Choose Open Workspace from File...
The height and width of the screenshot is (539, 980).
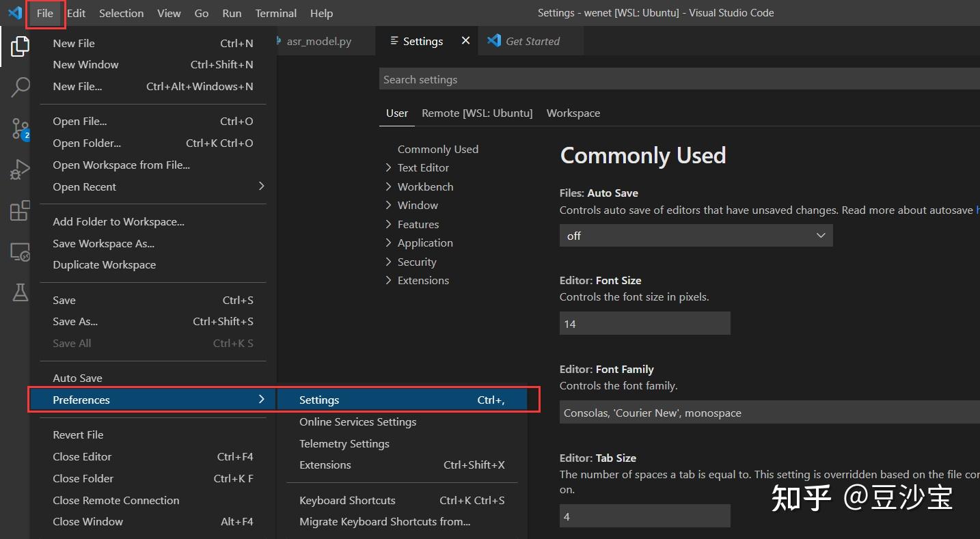click(153, 165)
